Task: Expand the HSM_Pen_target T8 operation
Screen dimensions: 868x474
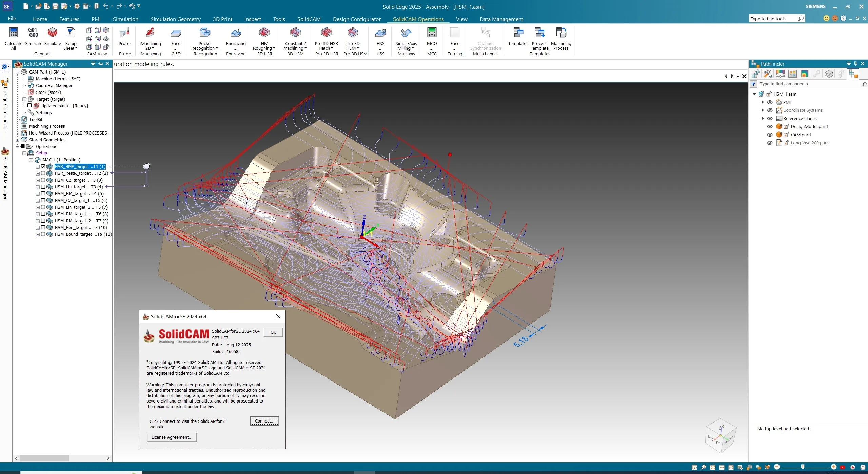Action: pos(38,227)
